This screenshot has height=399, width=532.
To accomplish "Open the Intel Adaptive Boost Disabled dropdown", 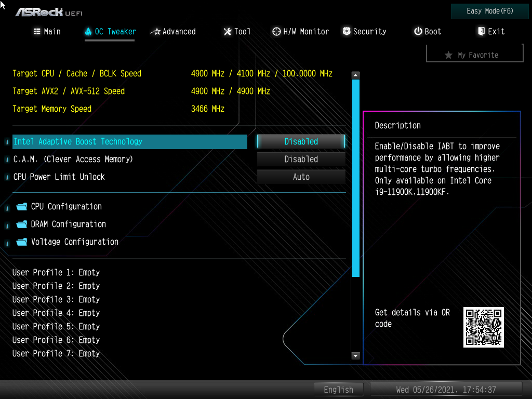I will coord(301,141).
